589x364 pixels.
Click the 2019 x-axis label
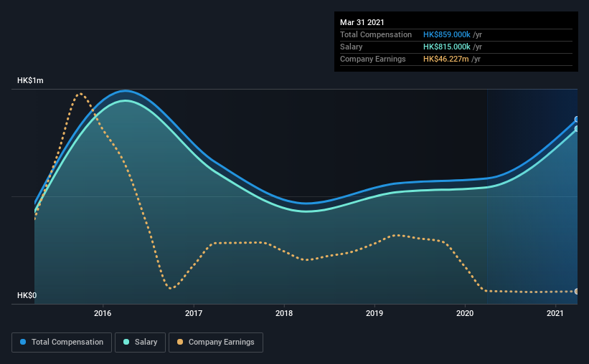[374, 313]
